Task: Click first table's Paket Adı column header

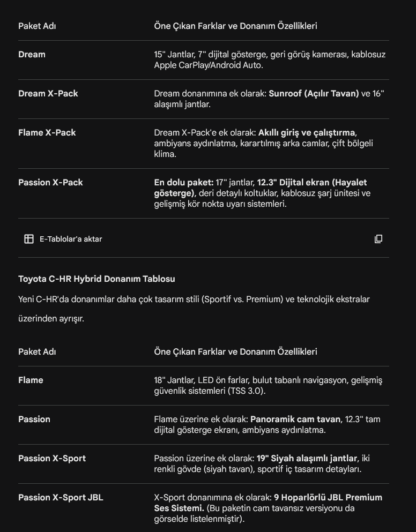Action: (x=37, y=26)
